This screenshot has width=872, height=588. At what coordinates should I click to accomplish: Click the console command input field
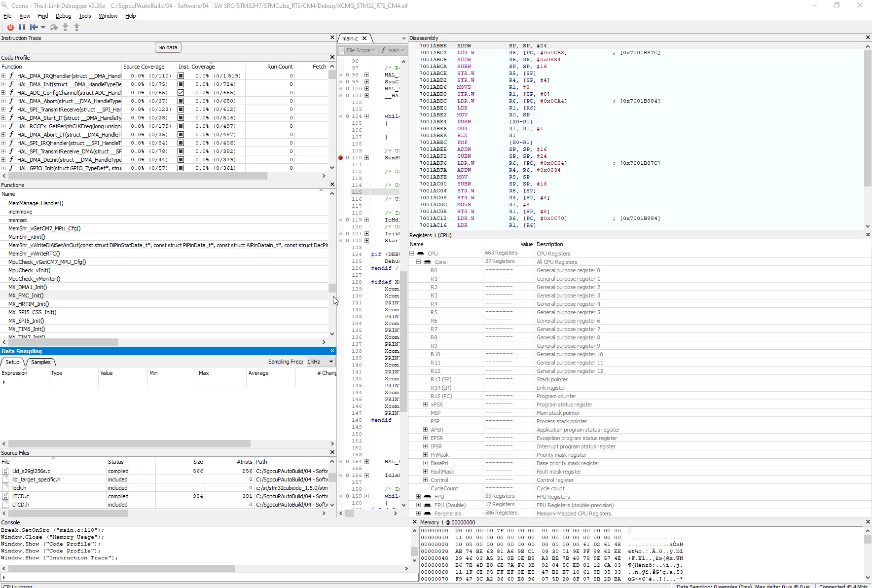[209, 577]
